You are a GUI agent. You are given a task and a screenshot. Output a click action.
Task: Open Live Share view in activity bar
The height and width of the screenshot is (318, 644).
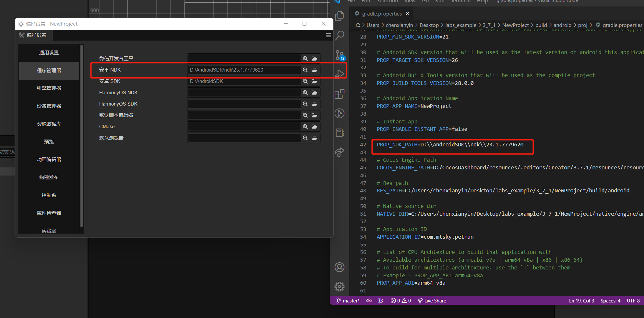click(340, 152)
